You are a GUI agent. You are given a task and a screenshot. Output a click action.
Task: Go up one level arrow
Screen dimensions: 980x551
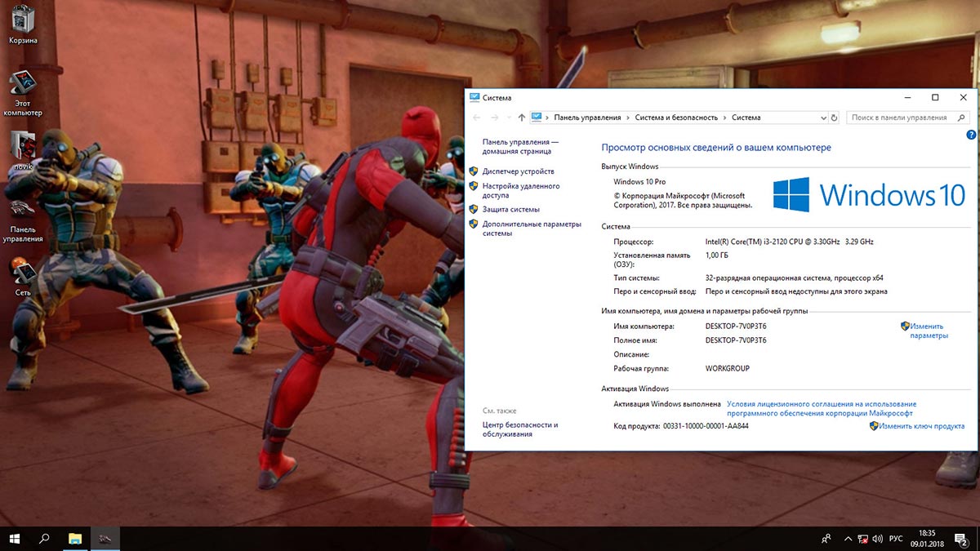click(522, 118)
